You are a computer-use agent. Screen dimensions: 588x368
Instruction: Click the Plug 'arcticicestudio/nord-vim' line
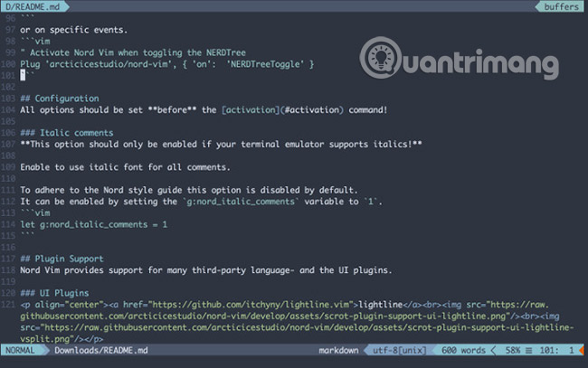[166, 64]
